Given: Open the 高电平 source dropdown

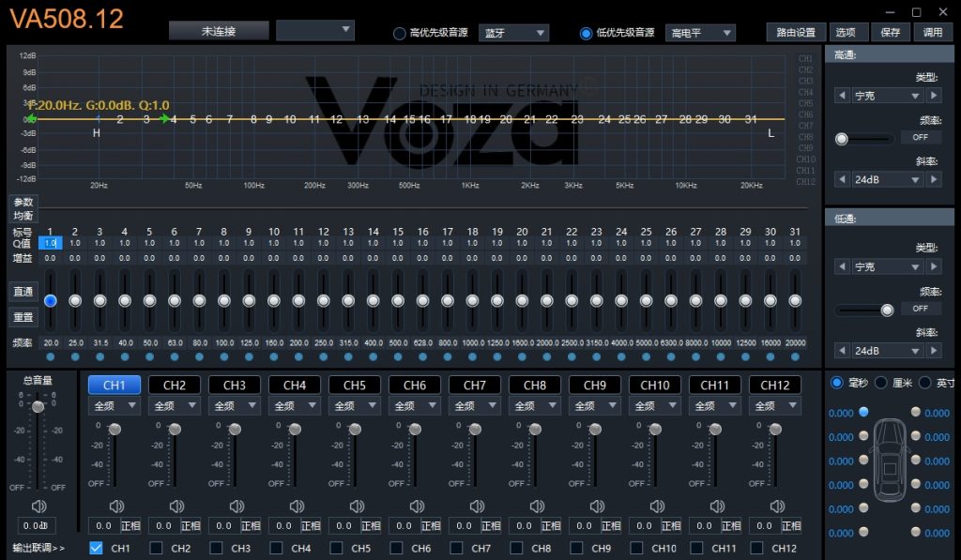Looking at the screenshot, I should coord(700,33).
